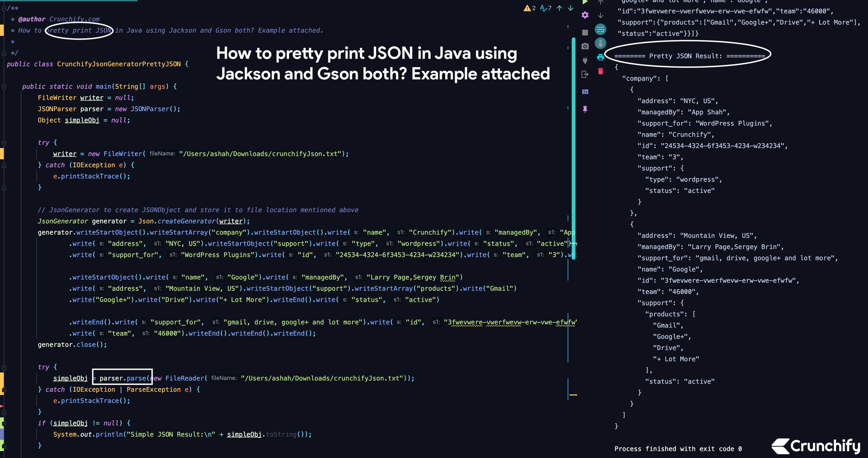Clear console with red trash icon
868x458 pixels.
pyautogui.click(x=600, y=71)
